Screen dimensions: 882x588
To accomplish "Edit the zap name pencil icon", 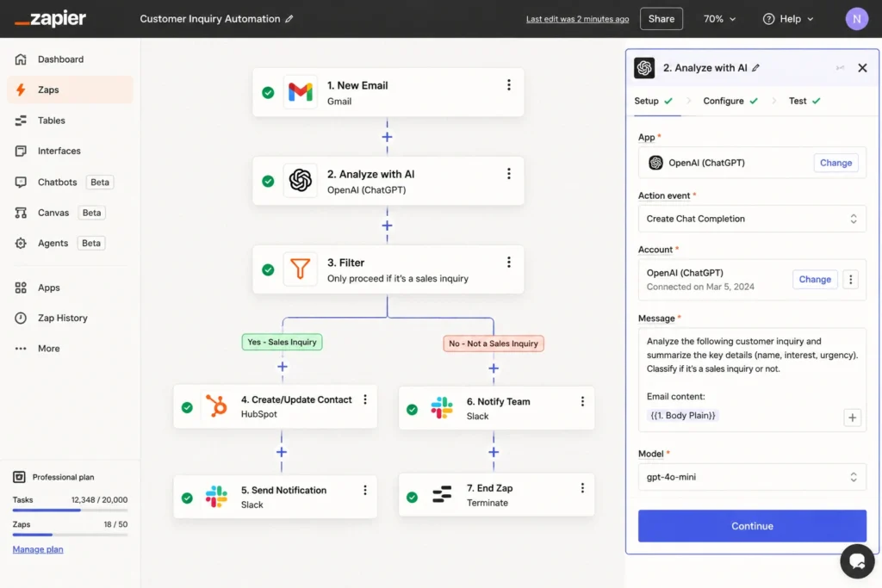I will pos(289,19).
